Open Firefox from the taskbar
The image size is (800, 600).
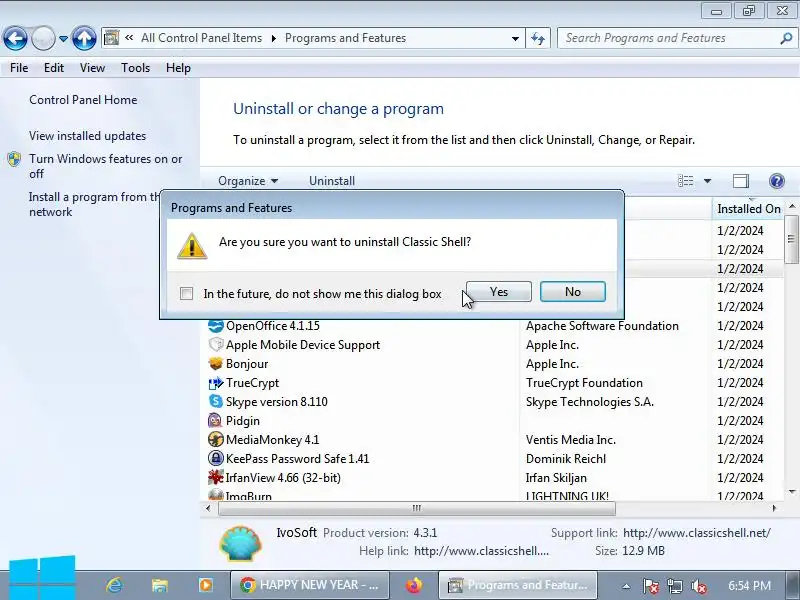pos(414,585)
